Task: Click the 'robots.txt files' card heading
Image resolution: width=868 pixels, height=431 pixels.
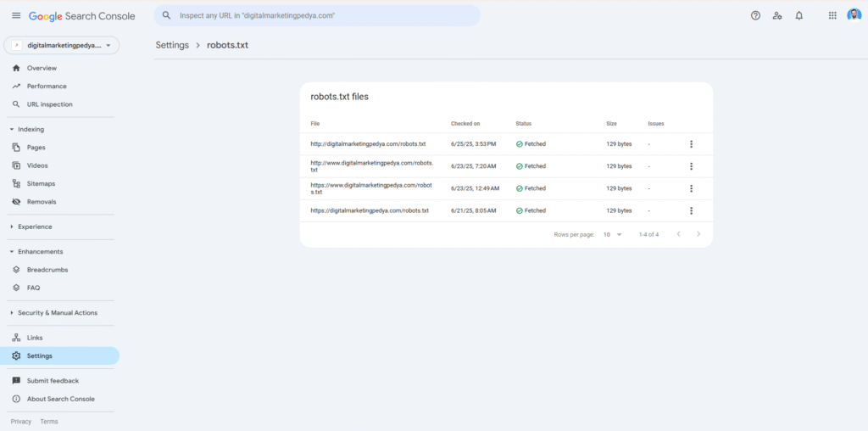Action: click(339, 97)
